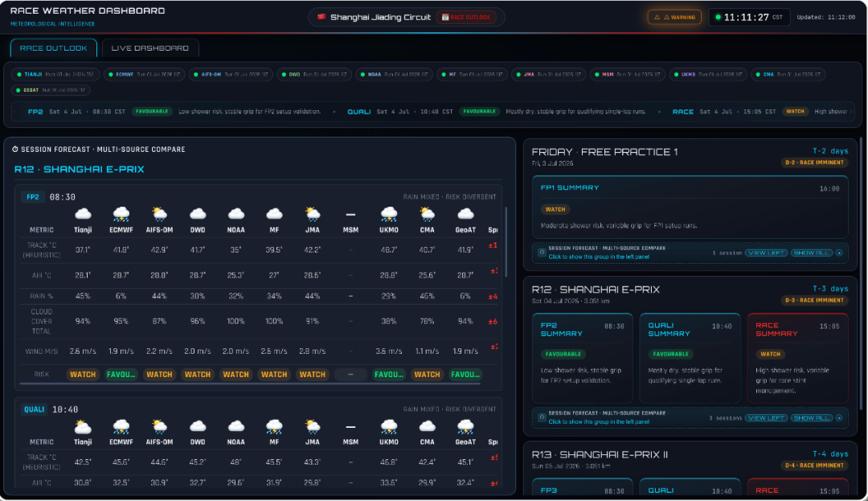Click JMA weather icon in QUALI table
Screen dimensions: 868x501
pyautogui.click(x=312, y=426)
